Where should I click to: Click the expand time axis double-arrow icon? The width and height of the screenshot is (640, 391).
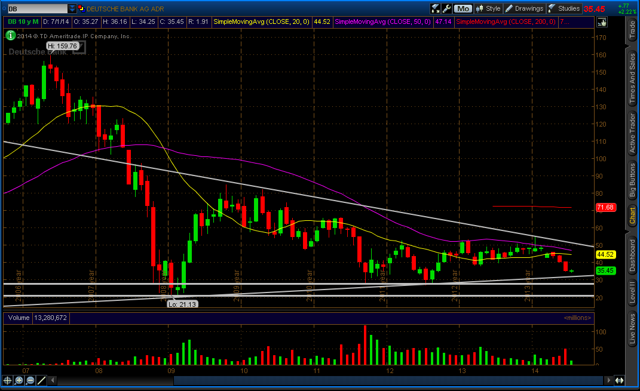(620, 380)
